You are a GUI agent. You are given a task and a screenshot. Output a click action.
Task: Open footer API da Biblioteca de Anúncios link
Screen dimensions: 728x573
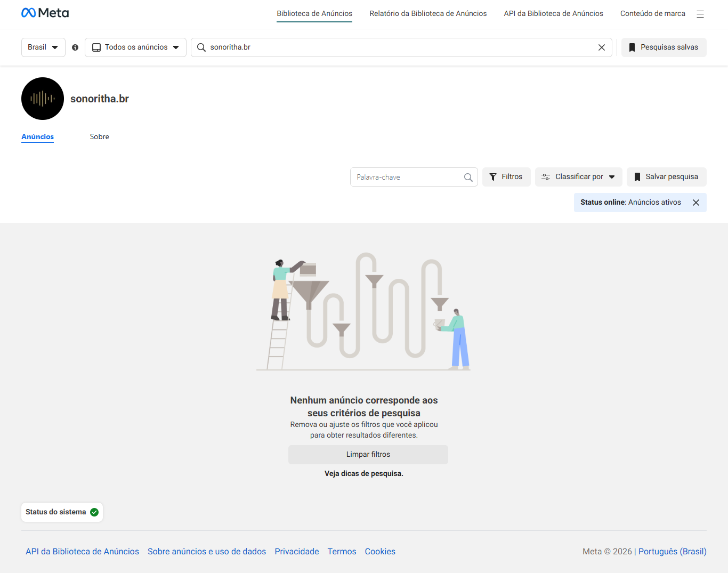point(82,552)
